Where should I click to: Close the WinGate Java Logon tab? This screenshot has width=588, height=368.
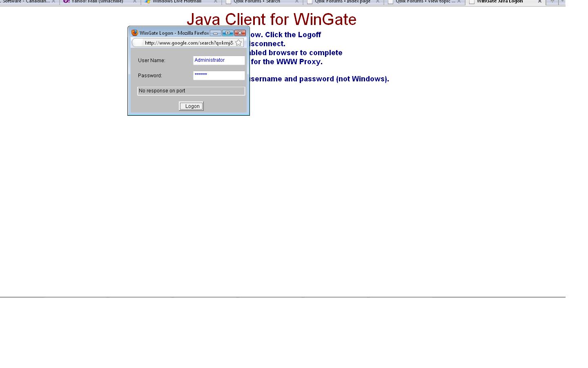pyautogui.click(x=540, y=2)
